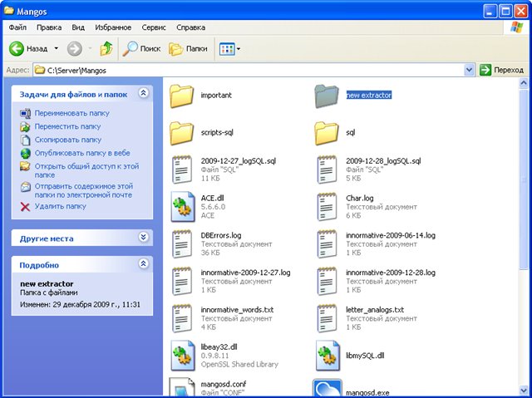Image resolution: width=532 pixels, height=398 pixels.
Task: Select innormative-2009-12-28.log file icon
Action: (x=327, y=281)
